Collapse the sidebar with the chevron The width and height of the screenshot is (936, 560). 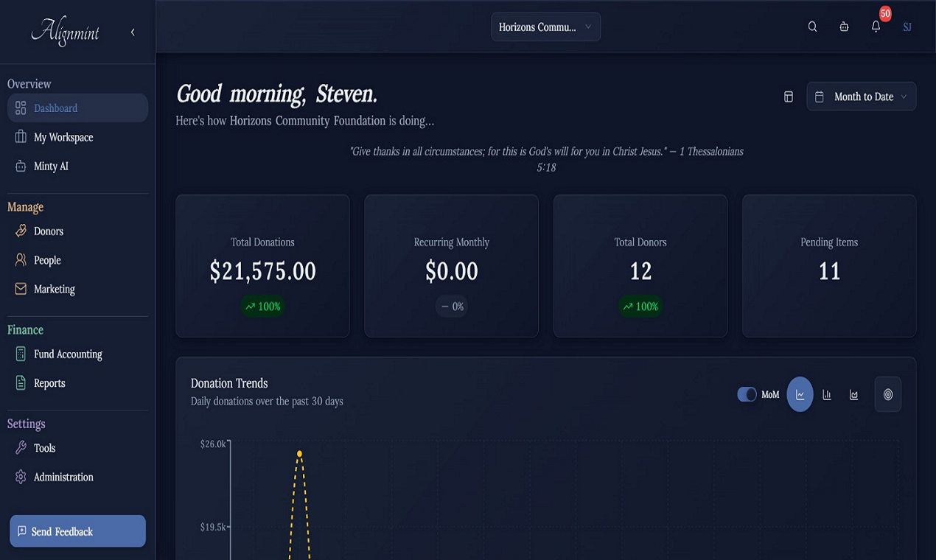pyautogui.click(x=133, y=32)
